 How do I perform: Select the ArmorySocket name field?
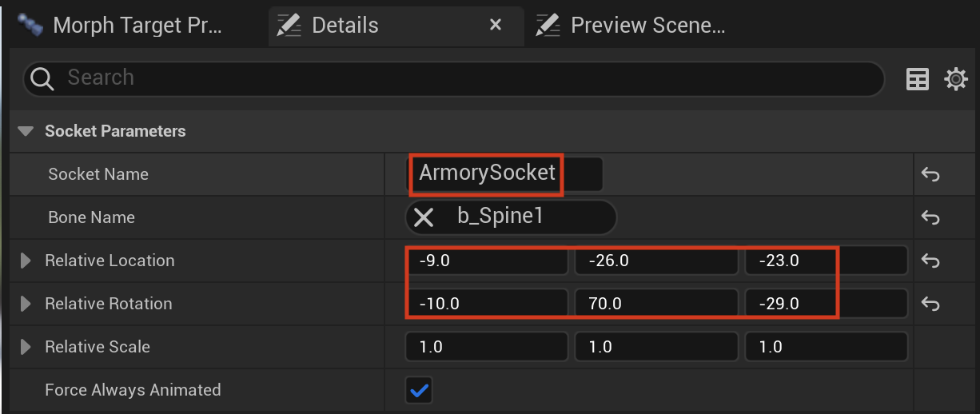[504, 174]
